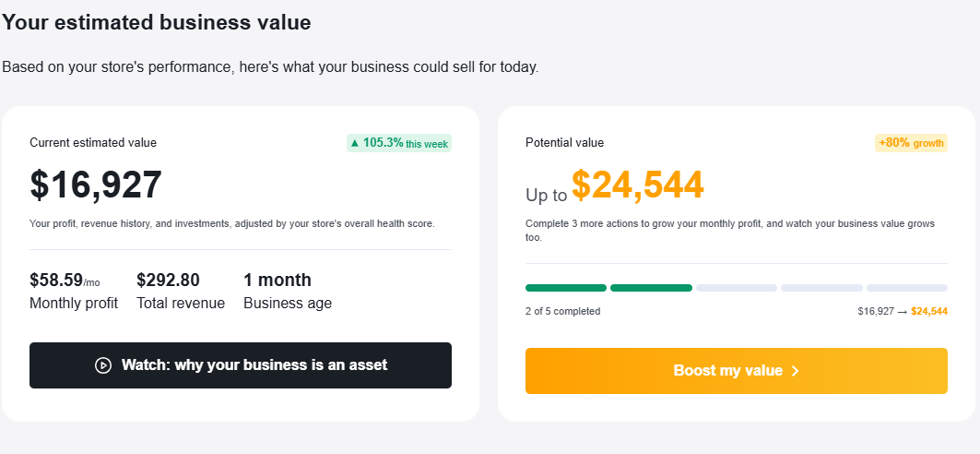Click the $58.59 Monthly profit figure
Screen dimensions: 980x454
click(57, 281)
